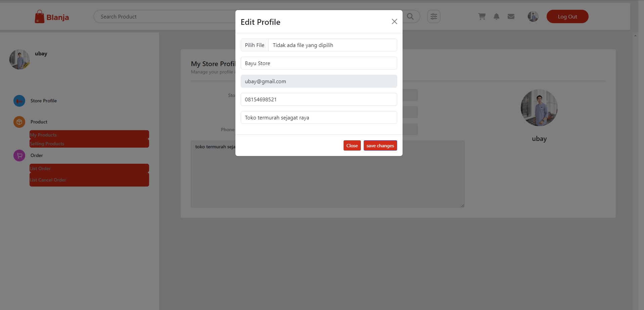Click the Pilih File upload button
644x310 pixels.
coord(254,45)
